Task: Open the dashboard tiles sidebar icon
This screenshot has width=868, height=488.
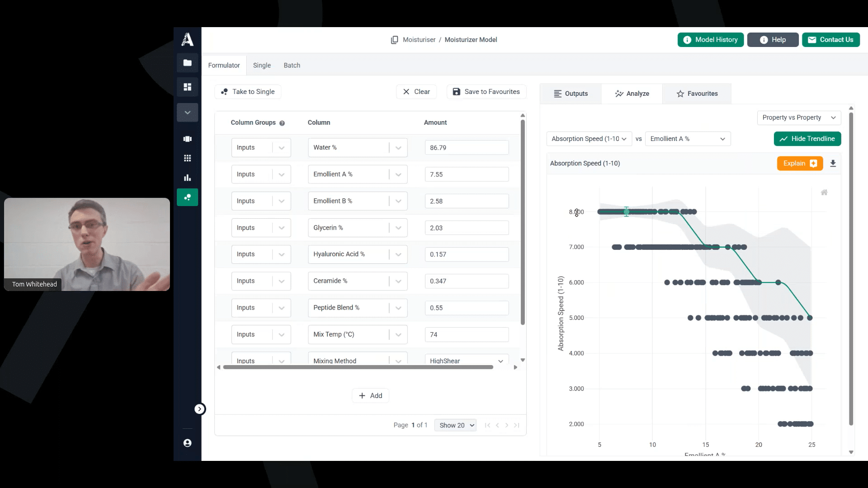Action: 187,87
